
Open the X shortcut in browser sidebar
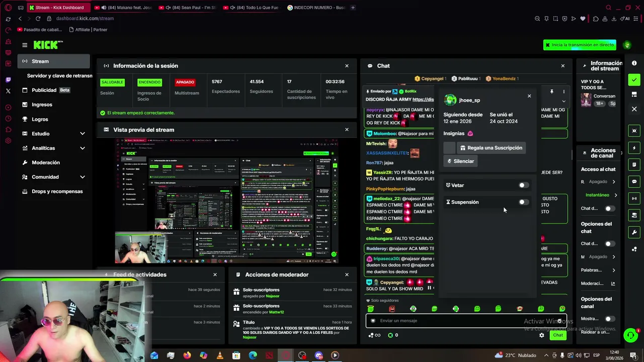8,91
